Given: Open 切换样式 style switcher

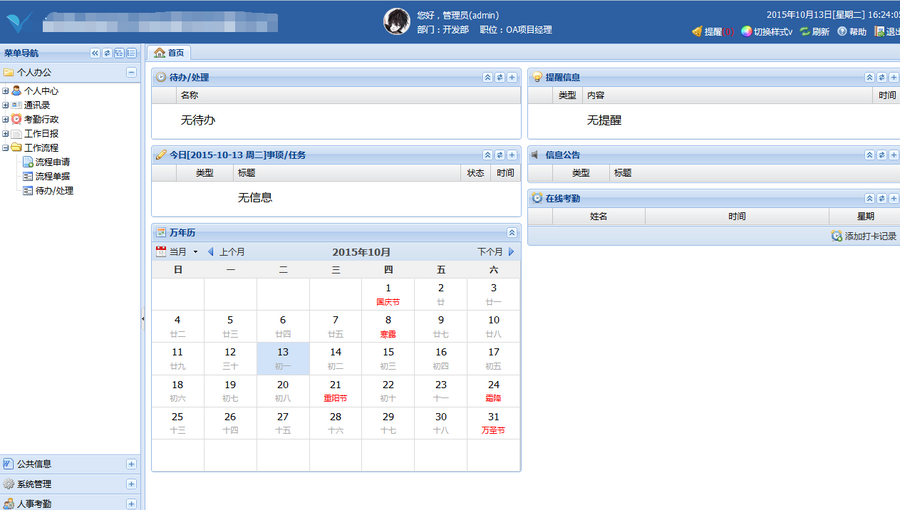Looking at the screenshot, I should click(x=767, y=32).
